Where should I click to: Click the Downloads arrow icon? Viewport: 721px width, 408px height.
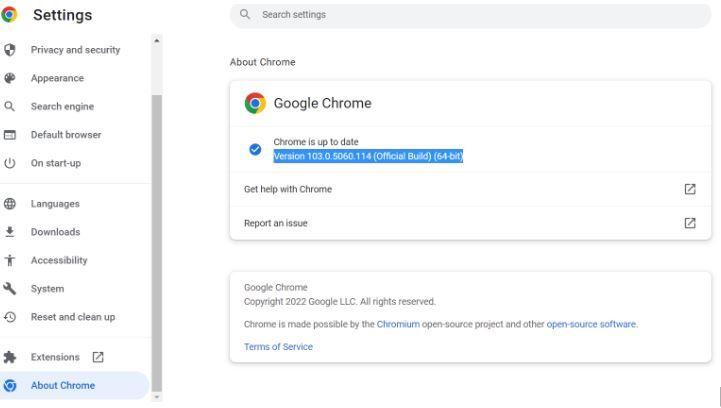[10, 232]
